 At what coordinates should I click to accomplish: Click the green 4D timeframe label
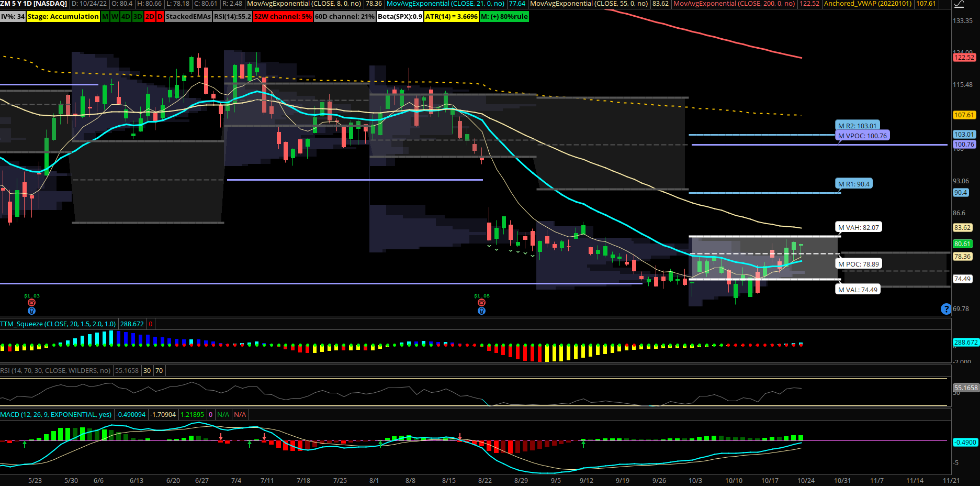[x=126, y=17]
